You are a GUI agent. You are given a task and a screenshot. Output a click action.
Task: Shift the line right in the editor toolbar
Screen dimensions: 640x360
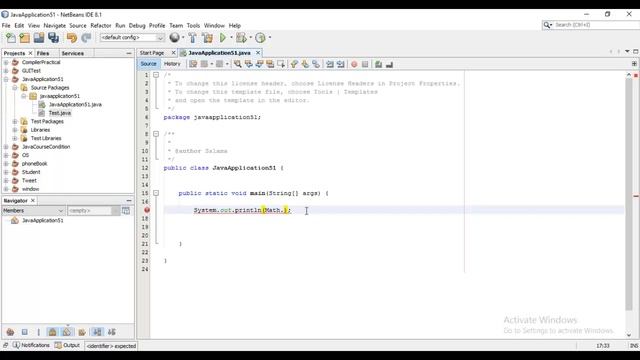pyautogui.click(x=340, y=64)
